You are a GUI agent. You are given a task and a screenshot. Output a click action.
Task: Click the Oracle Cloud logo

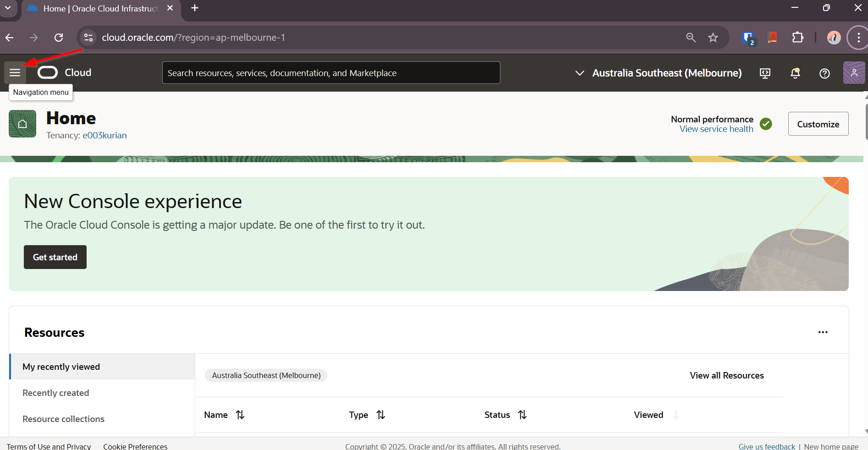[x=65, y=73]
